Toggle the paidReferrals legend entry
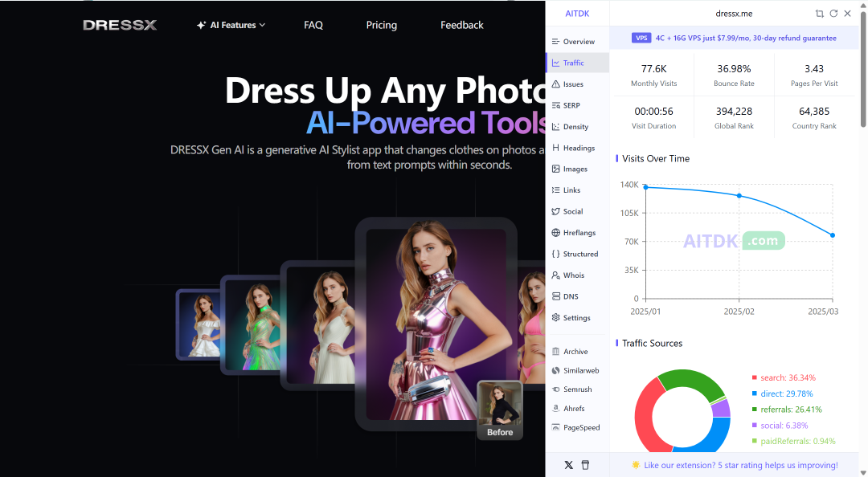This screenshot has width=868, height=477. pyautogui.click(x=793, y=441)
